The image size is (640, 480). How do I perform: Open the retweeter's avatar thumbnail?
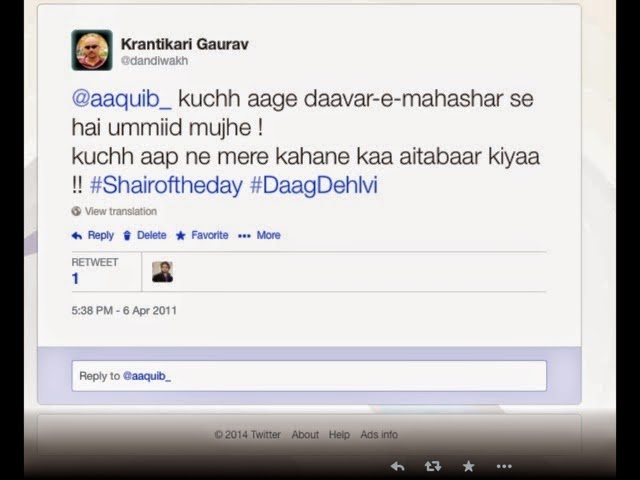click(x=162, y=272)
